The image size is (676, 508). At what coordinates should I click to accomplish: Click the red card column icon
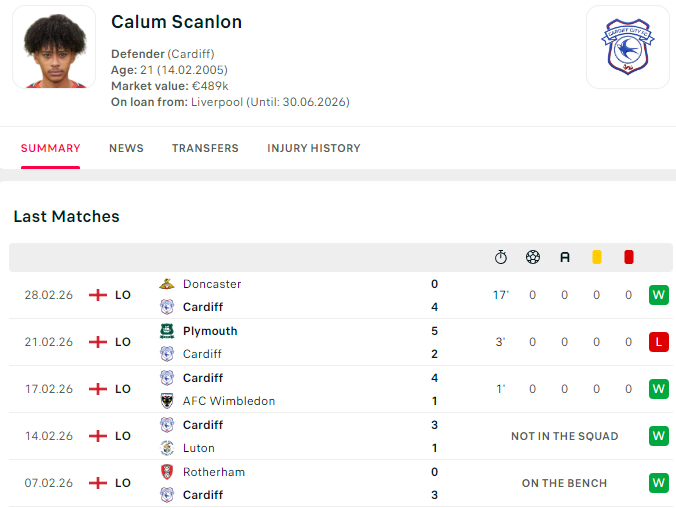[629, 257]
